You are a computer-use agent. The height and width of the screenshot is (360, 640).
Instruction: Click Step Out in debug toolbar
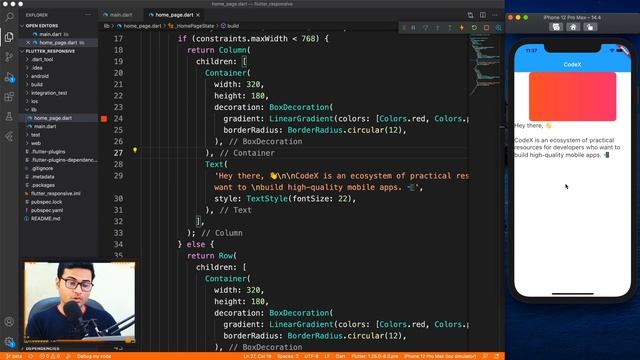pyautogui.click(x=450, y=28)
